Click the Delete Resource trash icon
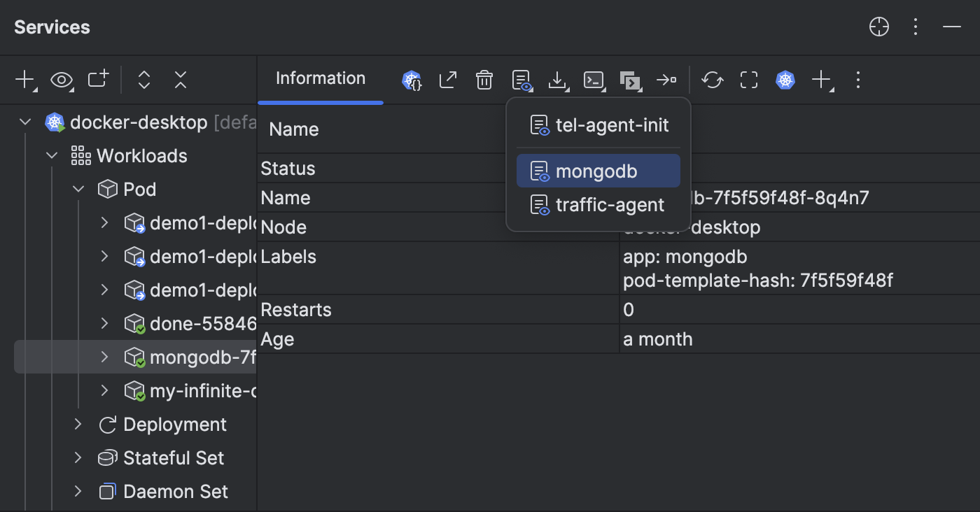Image resolution: width=980 pixels, height=512 pixels. [484, 80]
